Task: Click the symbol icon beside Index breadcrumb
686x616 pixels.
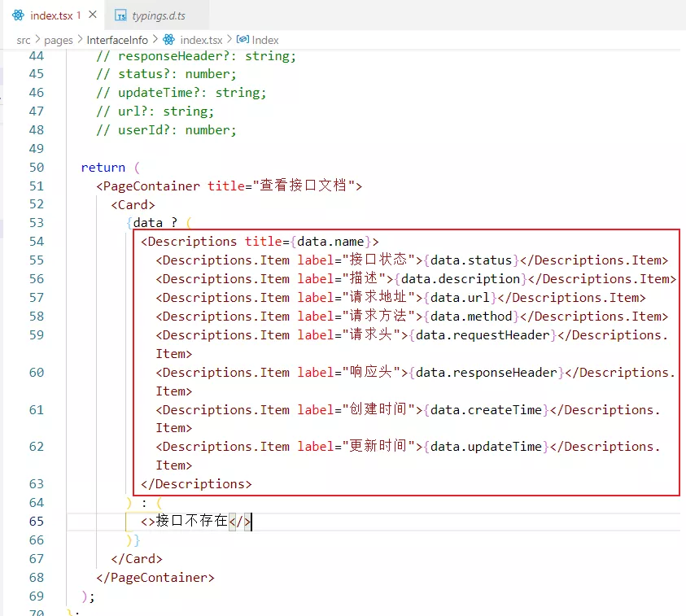Action: coord(243,39)
